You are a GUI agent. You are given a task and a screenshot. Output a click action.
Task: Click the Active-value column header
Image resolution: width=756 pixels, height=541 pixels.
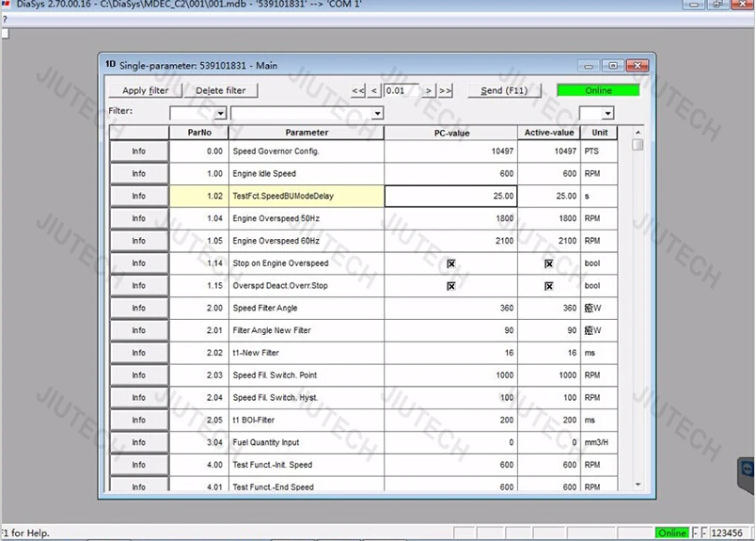[x=549, y=133]
